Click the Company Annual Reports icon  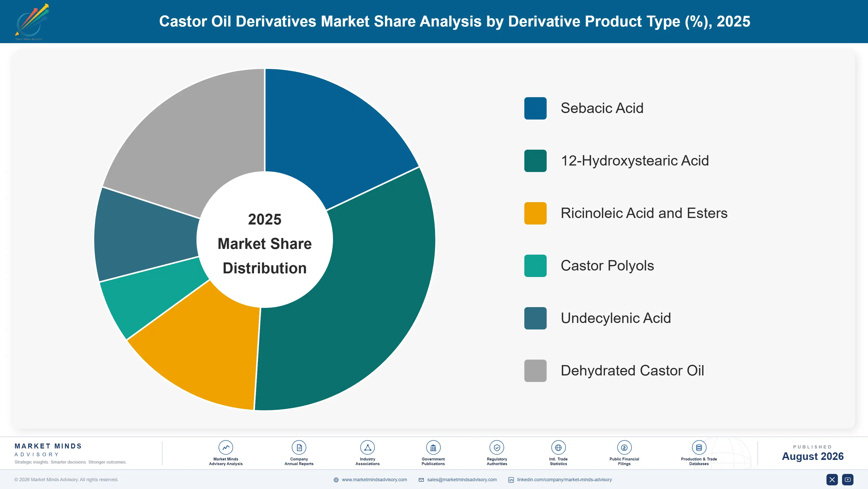[x=299, y=447]
